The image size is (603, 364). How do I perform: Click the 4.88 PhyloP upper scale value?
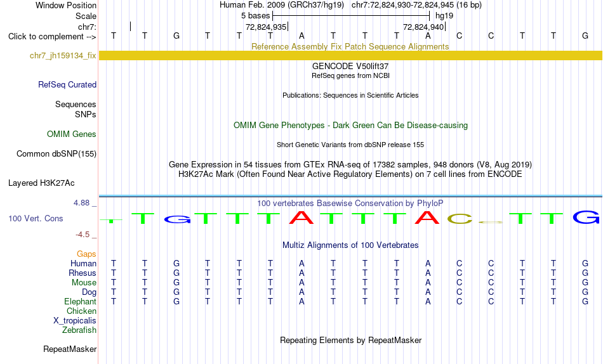pyautogui.click(x=81, y=203)
